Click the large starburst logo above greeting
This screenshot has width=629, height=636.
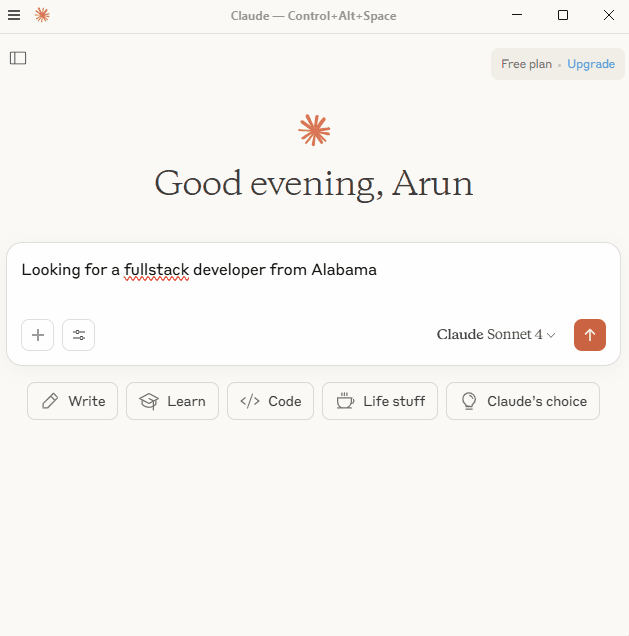314,130
